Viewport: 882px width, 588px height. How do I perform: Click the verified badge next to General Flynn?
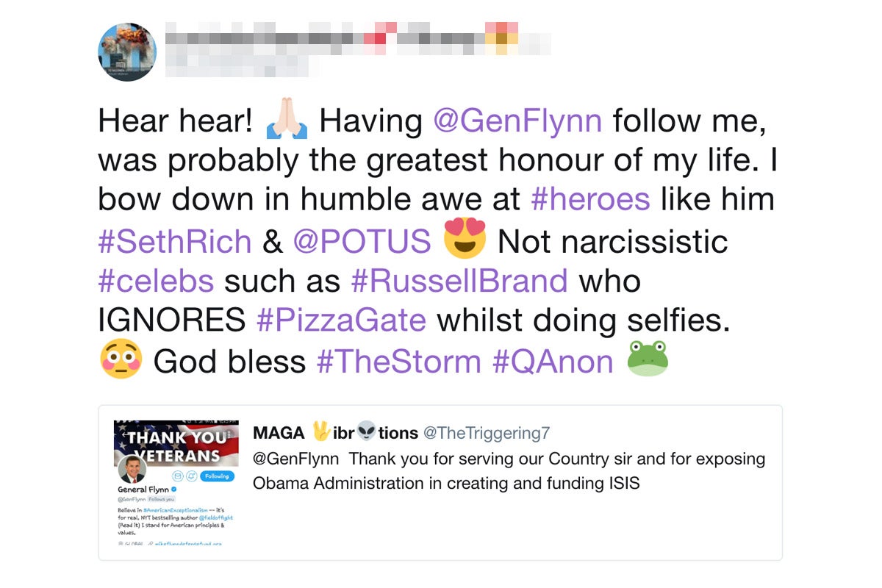click(173, 490)
